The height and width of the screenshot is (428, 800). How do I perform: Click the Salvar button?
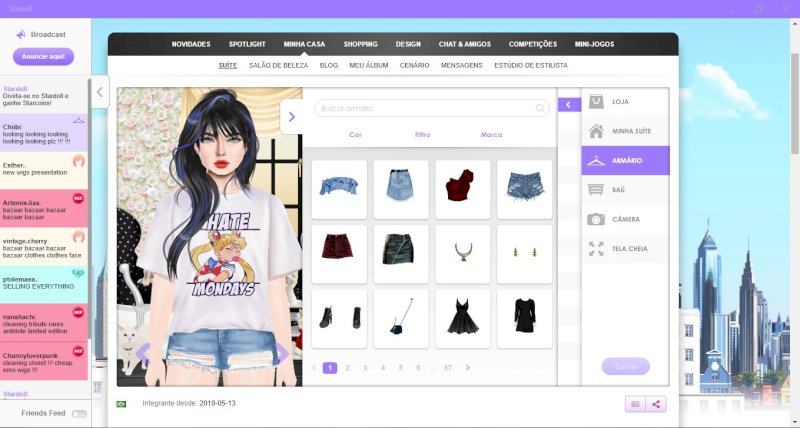point(626,366)
